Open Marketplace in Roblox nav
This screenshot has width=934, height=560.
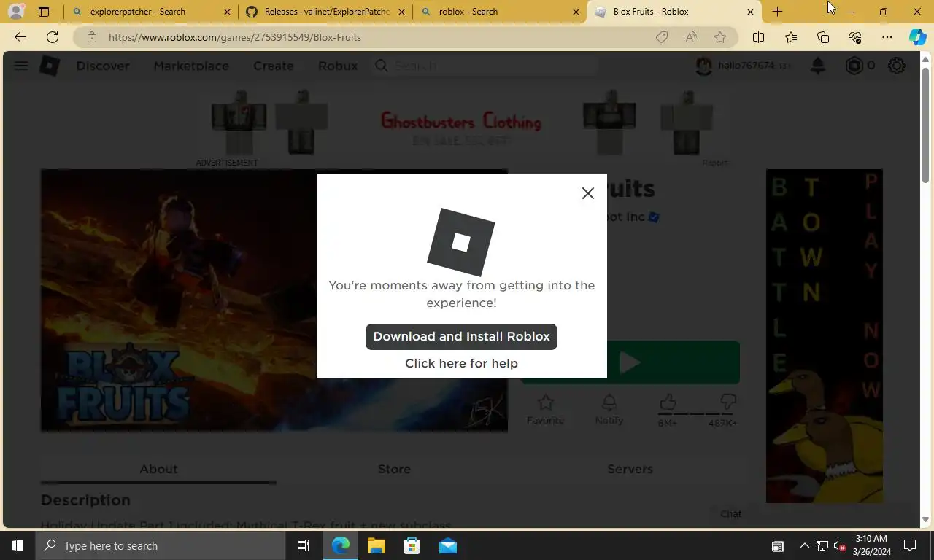click(191, 66)
